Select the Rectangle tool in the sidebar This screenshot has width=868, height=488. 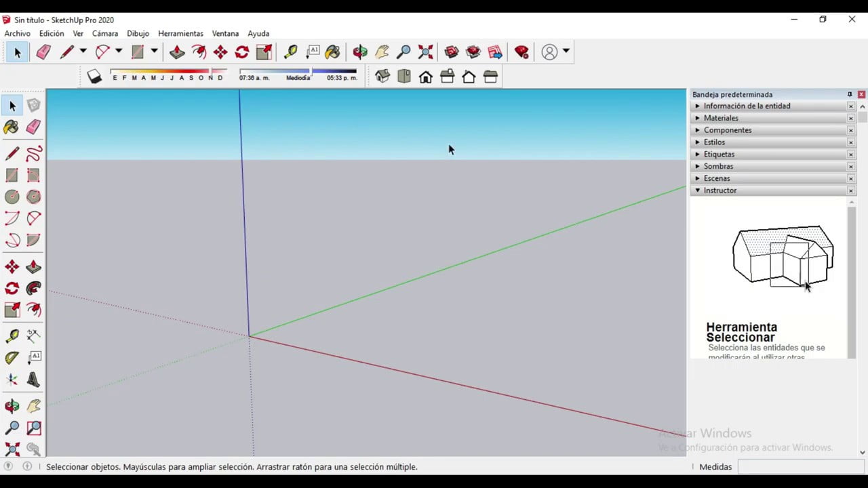click(12, 176)
